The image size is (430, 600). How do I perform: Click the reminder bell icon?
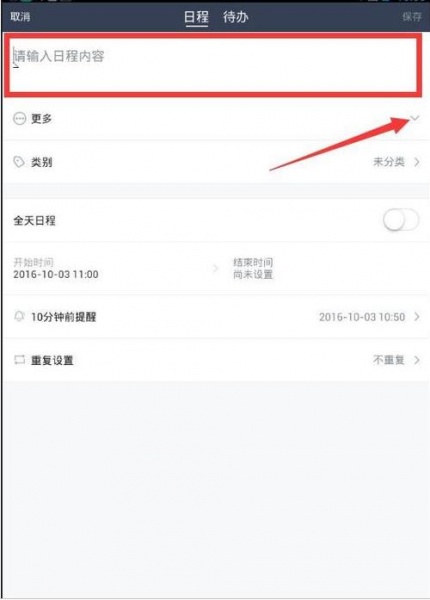tap(19, 316)
